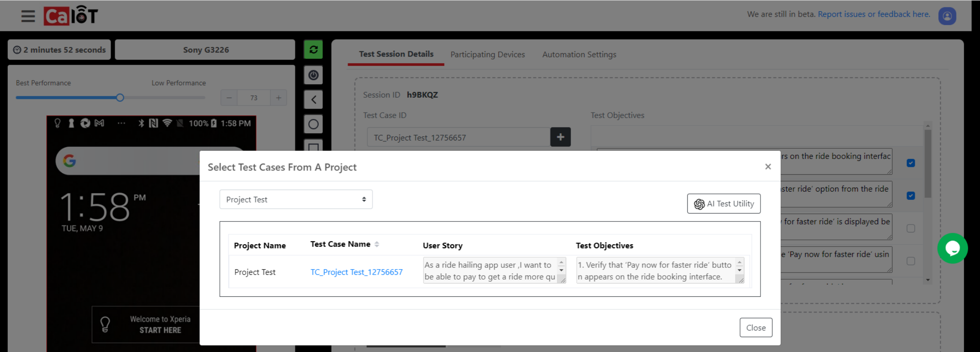Switch to Participating Devices tab

pos(487,54)
